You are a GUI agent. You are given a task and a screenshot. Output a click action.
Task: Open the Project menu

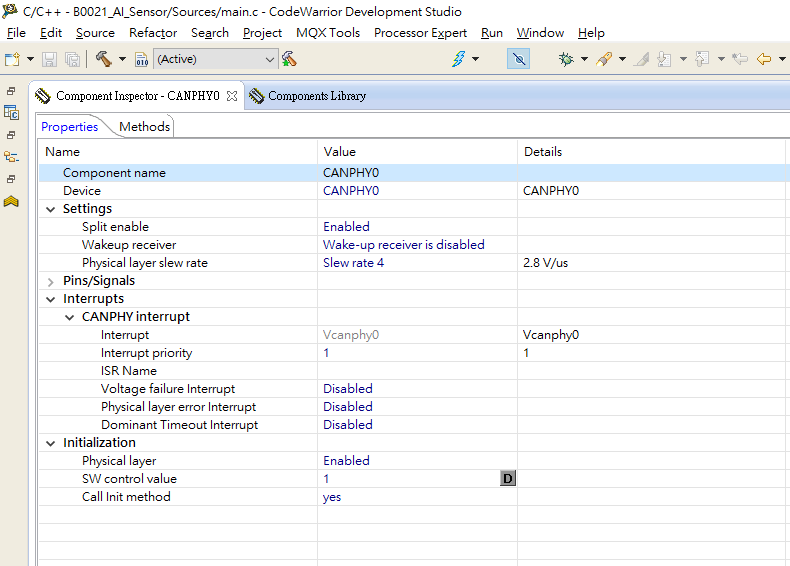tap(262, 33)
